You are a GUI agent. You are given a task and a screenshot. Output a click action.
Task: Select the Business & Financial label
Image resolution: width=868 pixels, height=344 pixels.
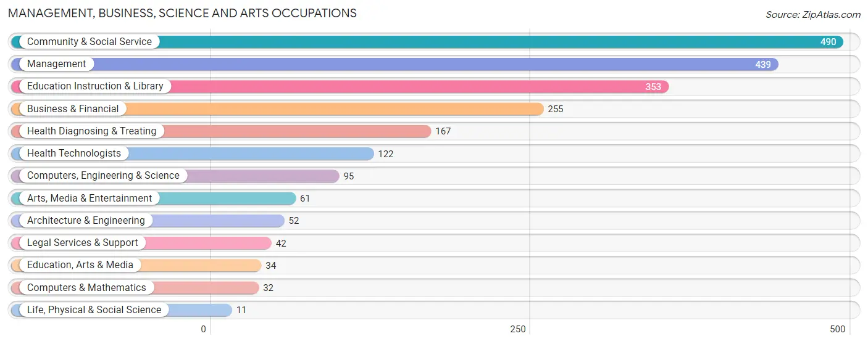(73, 109)
